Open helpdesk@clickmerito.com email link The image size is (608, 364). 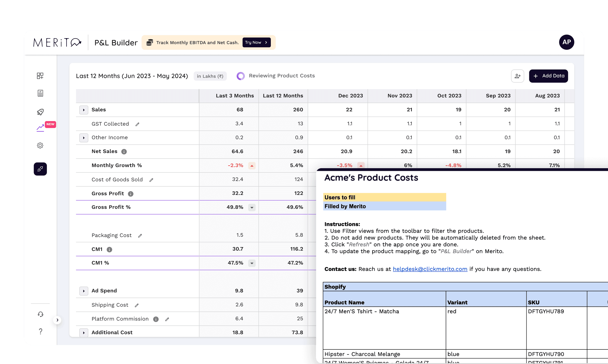430,269
